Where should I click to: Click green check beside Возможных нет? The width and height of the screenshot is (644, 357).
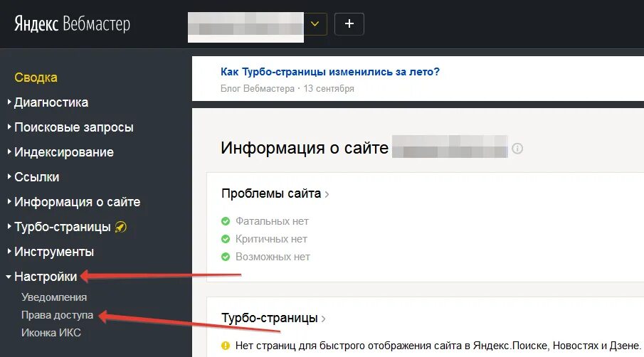[x=226, y=257]
